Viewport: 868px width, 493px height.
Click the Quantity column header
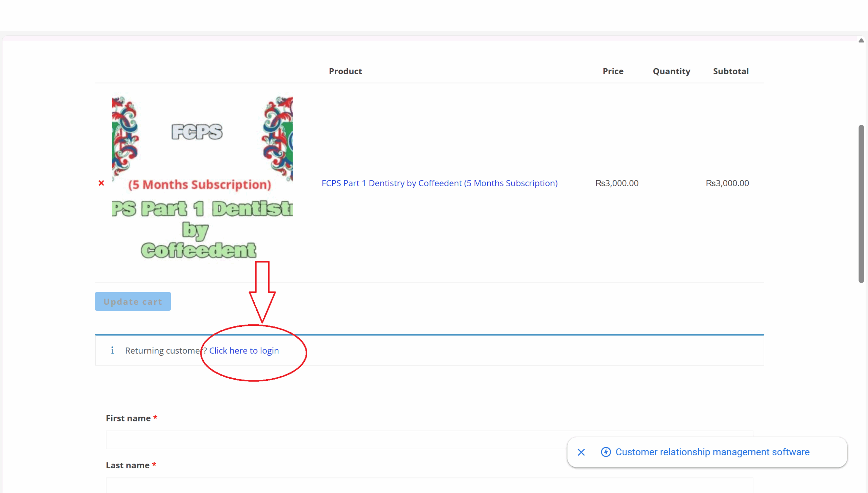tap(671, 71)
